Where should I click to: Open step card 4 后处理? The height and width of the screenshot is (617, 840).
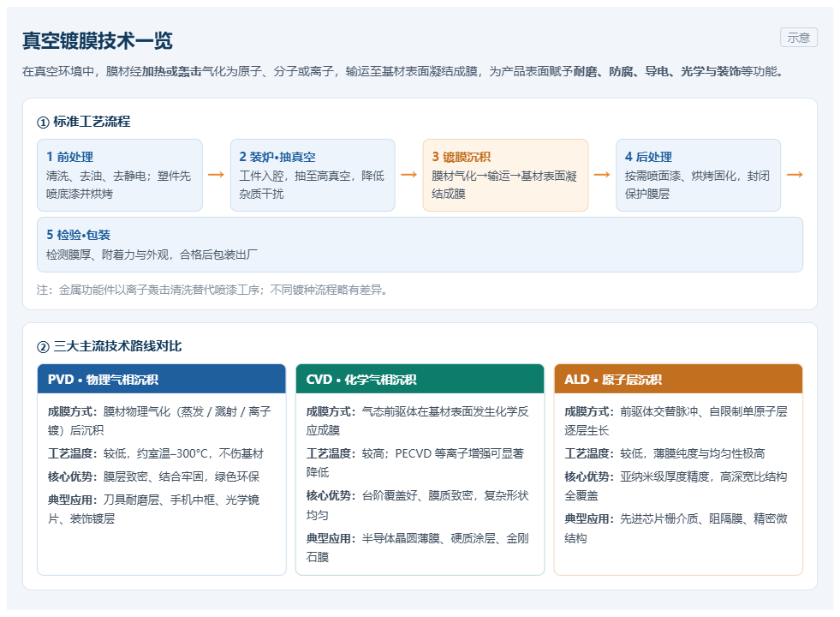click(698, 175)
